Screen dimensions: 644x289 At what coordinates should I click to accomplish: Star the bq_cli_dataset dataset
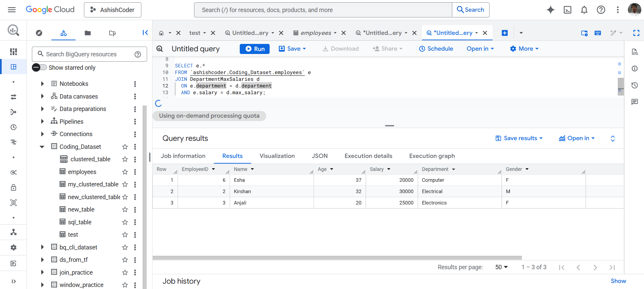[x=125, y=247]
